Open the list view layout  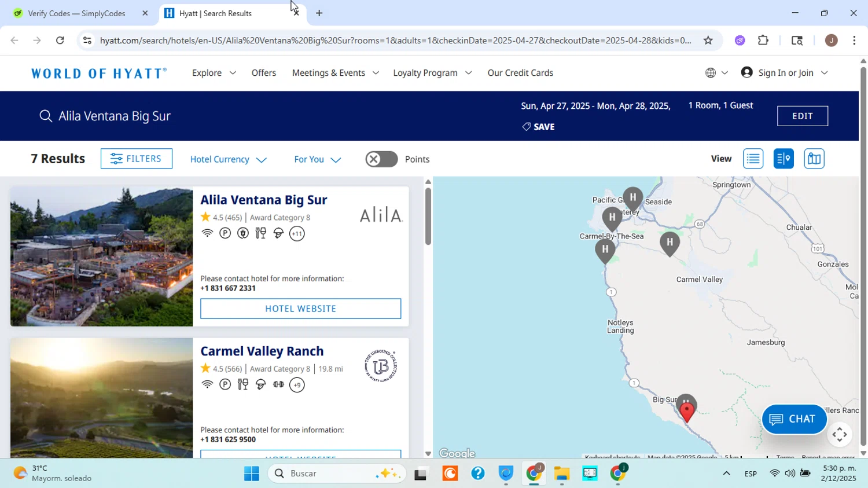[753, 159]
